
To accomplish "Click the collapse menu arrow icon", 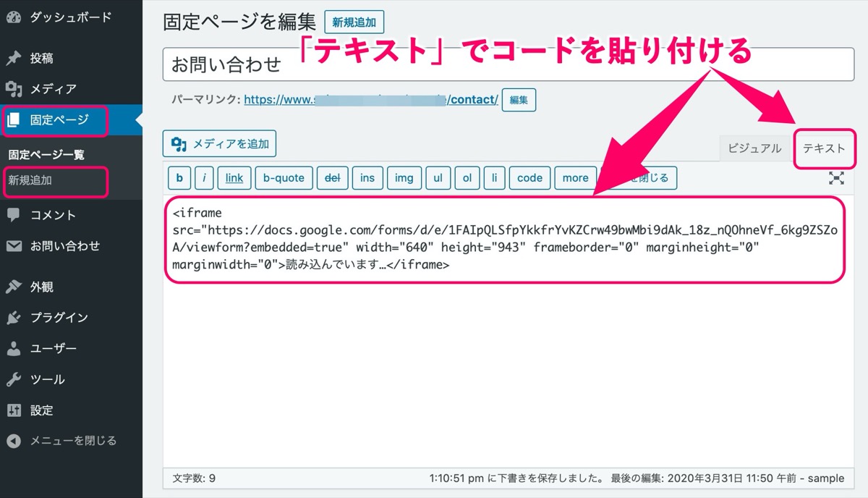I will (x=14, y=441).
